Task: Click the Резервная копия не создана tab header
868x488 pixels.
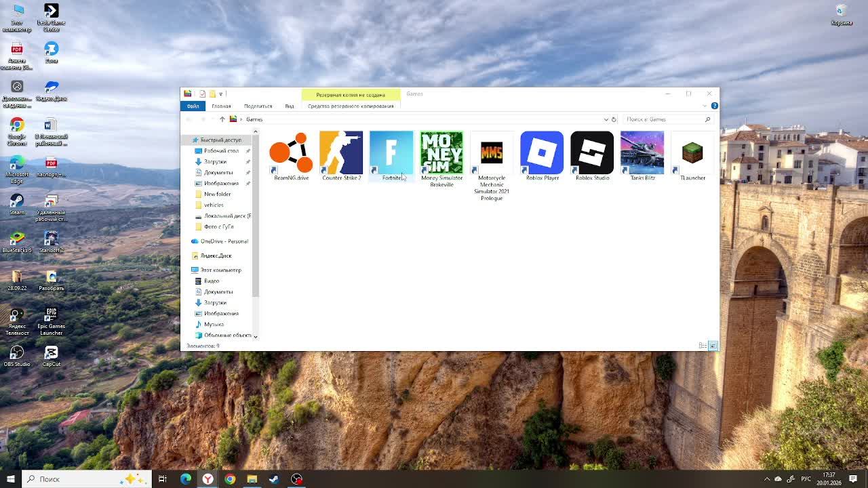Action: [x=351, y=94]
